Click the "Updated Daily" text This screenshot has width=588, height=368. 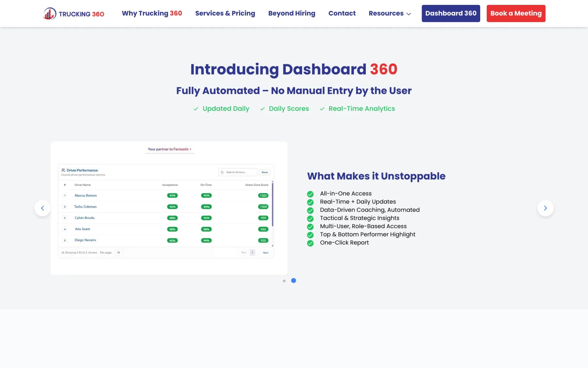(x=226, y=109)
